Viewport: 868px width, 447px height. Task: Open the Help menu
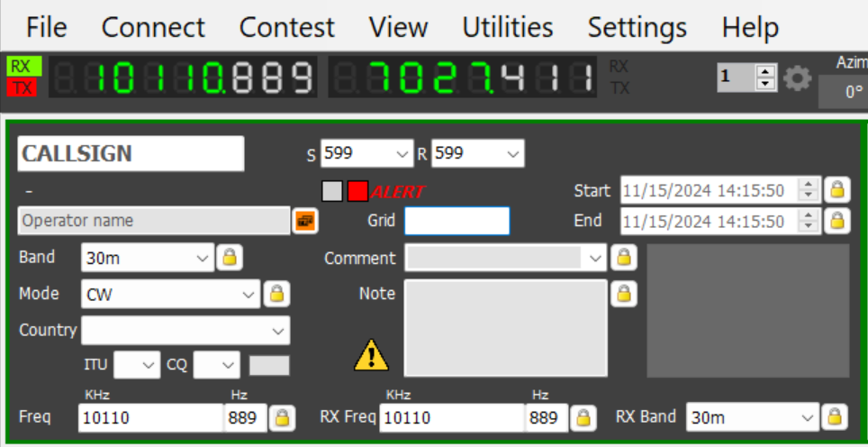click(x=750, y=27)
